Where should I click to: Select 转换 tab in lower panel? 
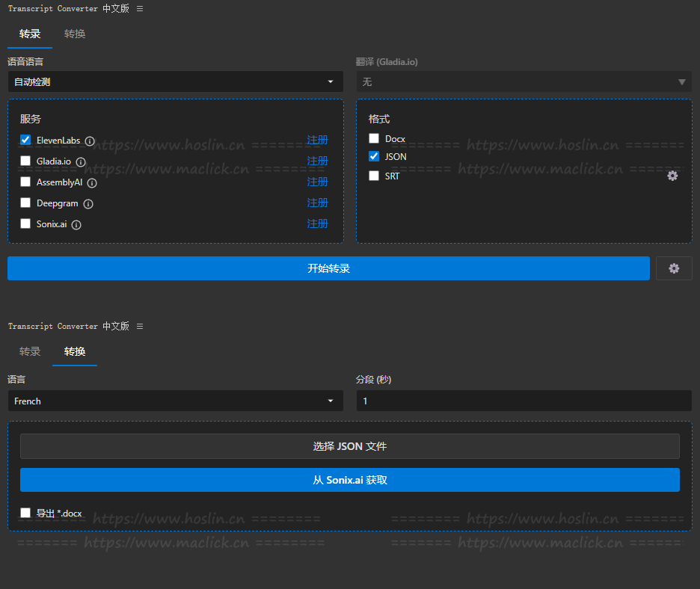click(75, 351)
